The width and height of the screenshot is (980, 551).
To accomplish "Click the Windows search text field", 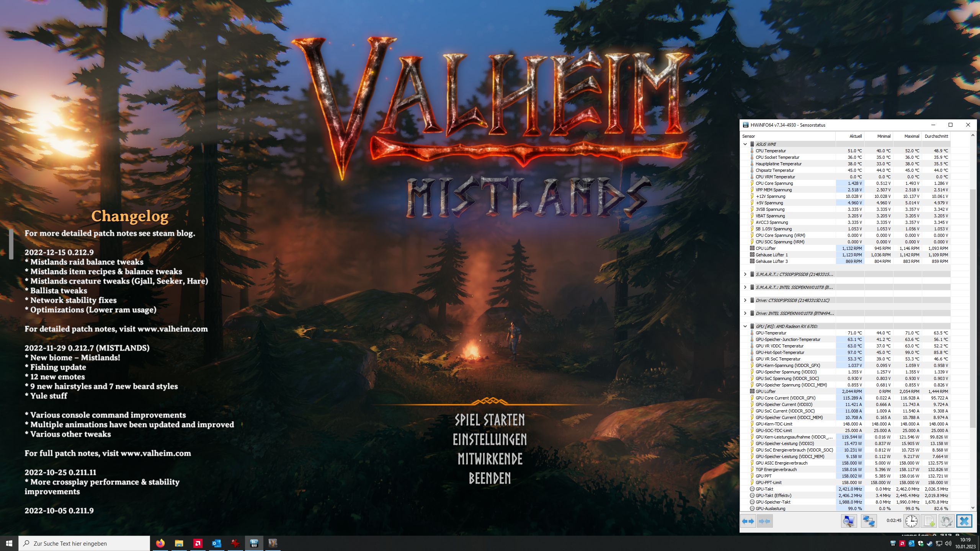I will point(84,543).
